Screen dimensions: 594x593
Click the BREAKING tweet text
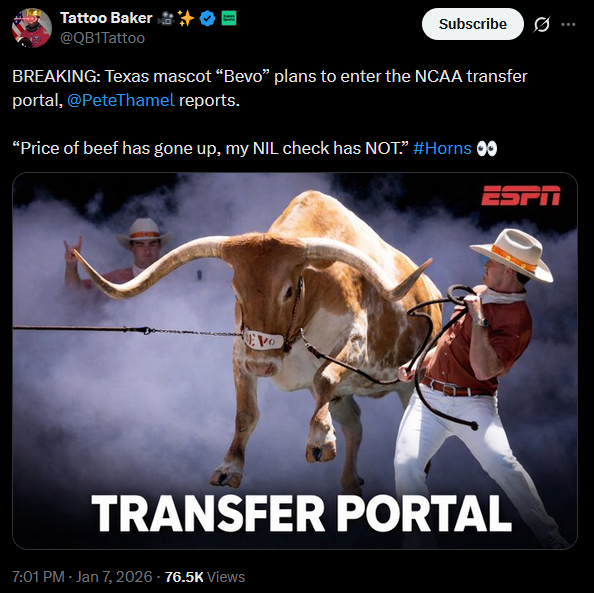[x=270, y=88]
